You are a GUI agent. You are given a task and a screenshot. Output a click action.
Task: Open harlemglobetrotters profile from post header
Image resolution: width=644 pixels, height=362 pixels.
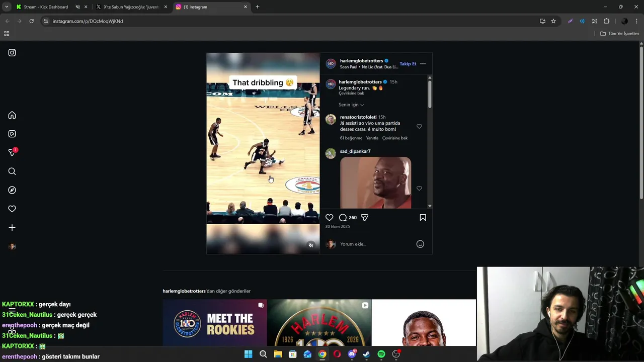pyautogui.click(x=361, y=61)
